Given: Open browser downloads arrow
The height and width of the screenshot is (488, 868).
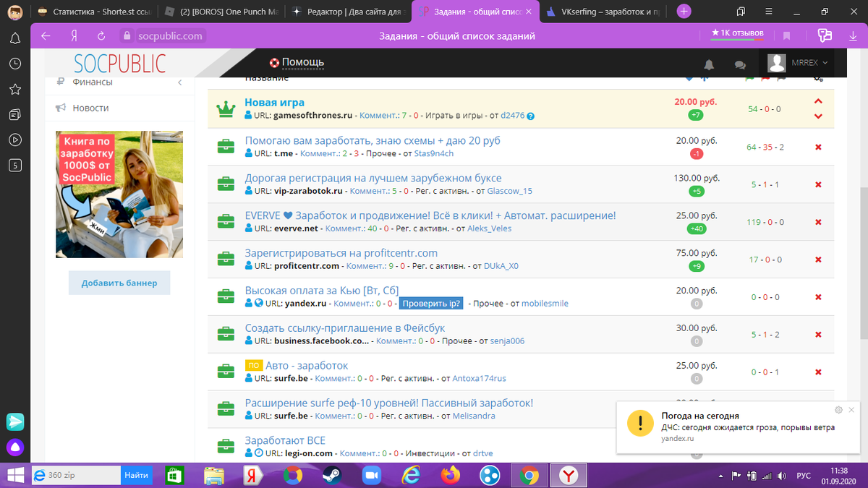Looking at the screenshot, I should pyautogui.click(x=854, y=35).
